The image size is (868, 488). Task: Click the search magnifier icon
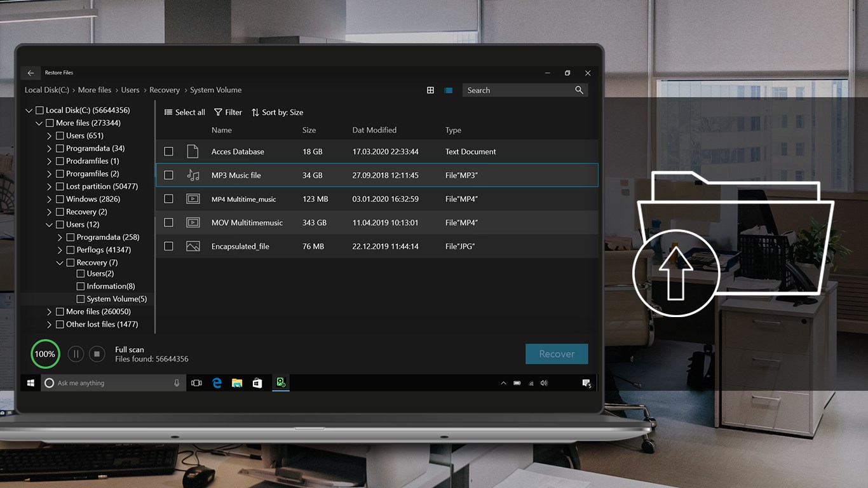(579, 90)
